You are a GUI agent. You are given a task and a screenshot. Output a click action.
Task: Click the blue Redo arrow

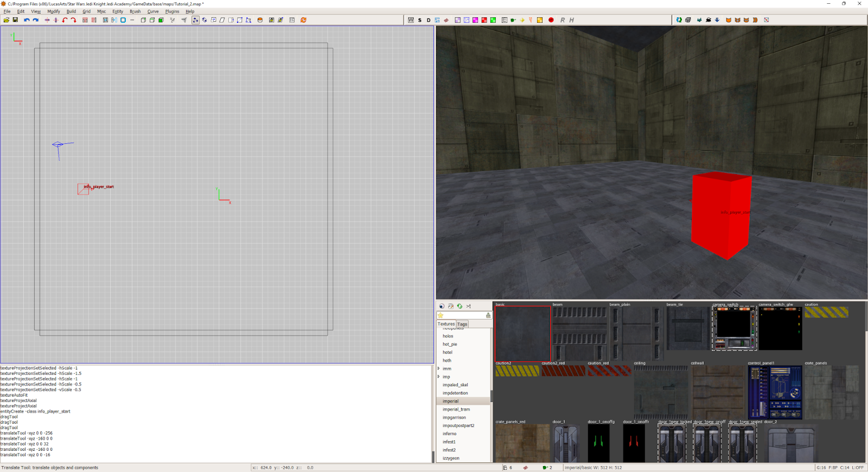(35, 20)
